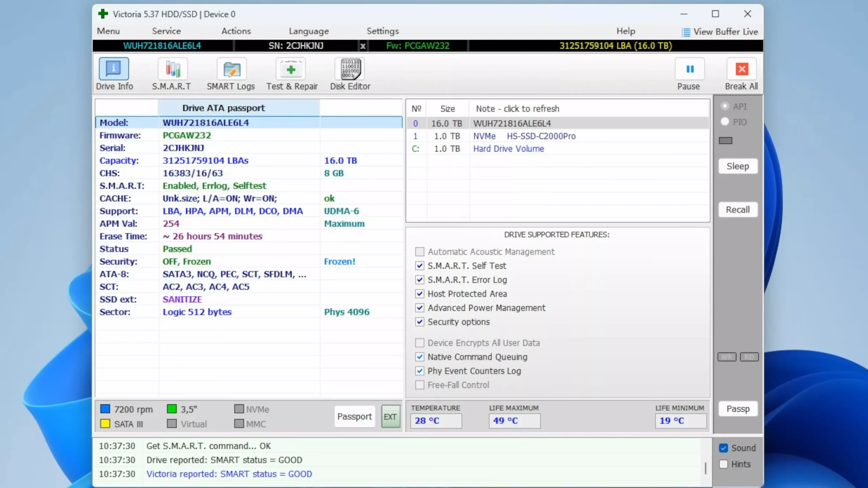Open the S.M.A.R.T toolbar icon
This screenshot has width=868, height=488.
point(173,69)
